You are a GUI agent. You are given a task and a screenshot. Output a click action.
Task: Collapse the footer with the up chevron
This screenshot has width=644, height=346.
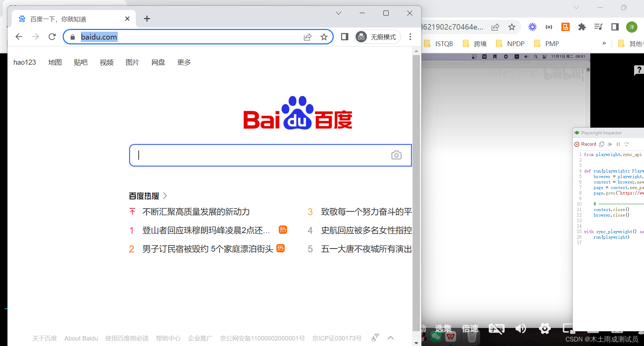[x=391, y=338]
